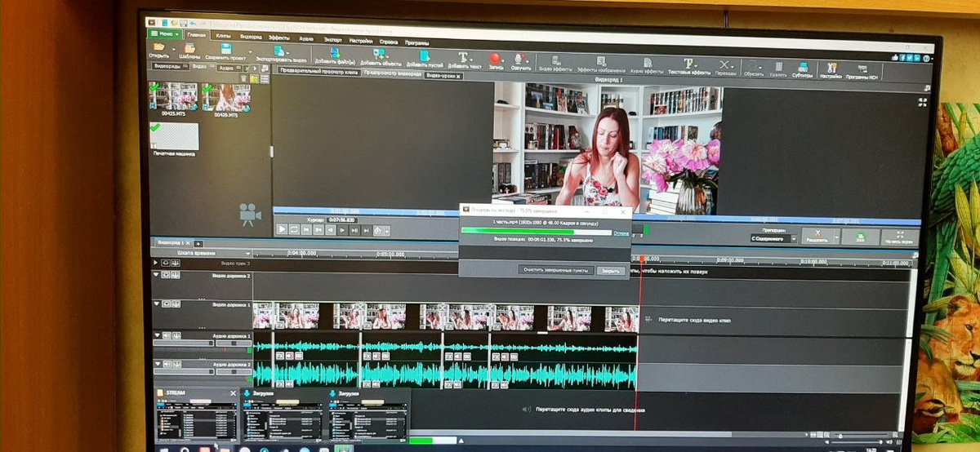This screenshot has height=452, width=980.
Task: Click the 360 view button
Action: [x=859, y=237]
